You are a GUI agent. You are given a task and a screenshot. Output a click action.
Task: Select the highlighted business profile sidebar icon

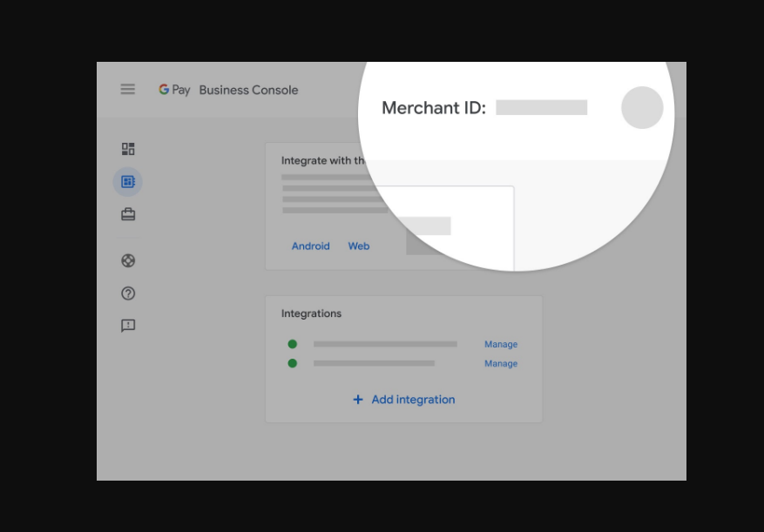pyautogui.click(x=128, y=182)
